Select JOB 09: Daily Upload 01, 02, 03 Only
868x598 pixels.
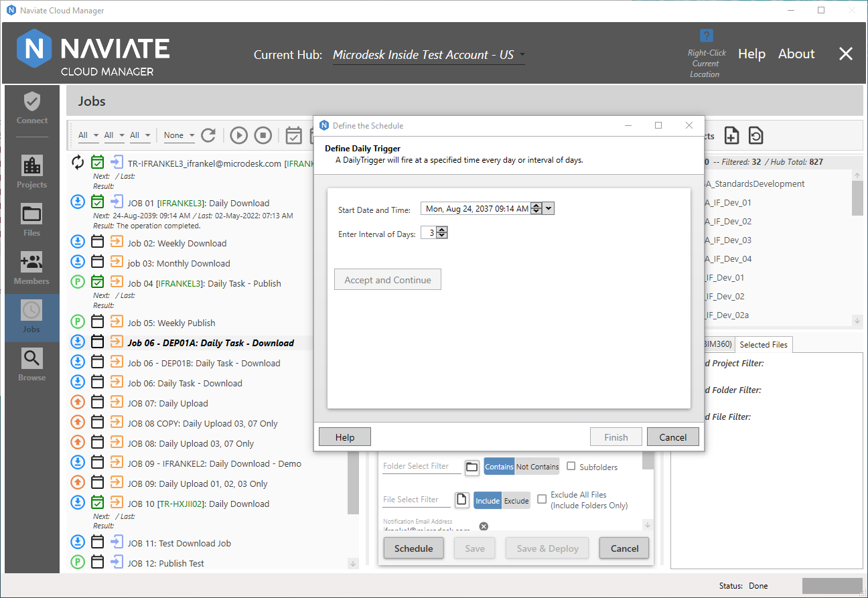point(198,483)
